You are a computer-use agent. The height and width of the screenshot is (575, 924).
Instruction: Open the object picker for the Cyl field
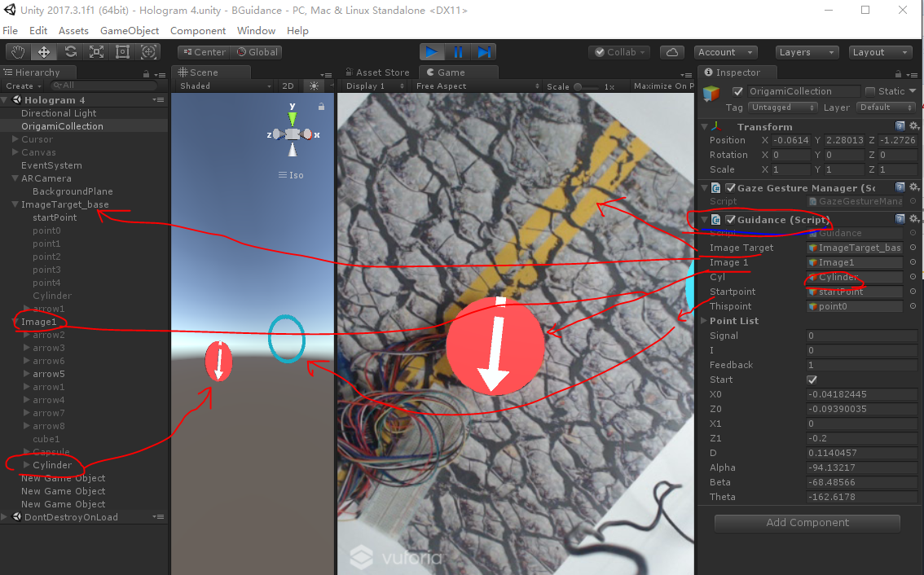(x=913, y=277)
